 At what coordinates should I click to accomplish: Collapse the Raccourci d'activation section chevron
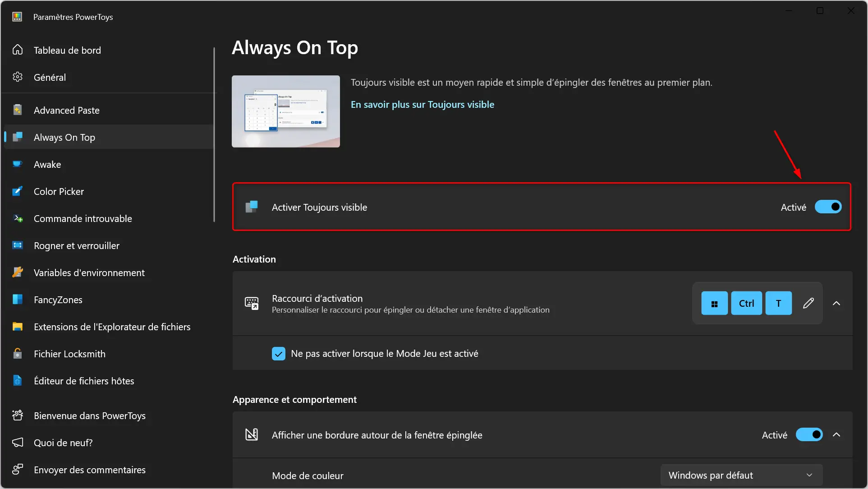[x=836, y=303]
